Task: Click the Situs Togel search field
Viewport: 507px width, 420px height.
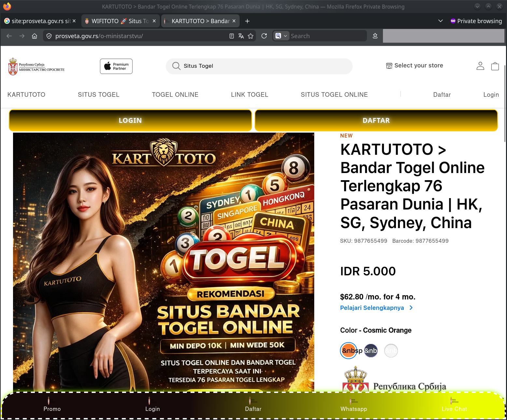Action: 259,66
